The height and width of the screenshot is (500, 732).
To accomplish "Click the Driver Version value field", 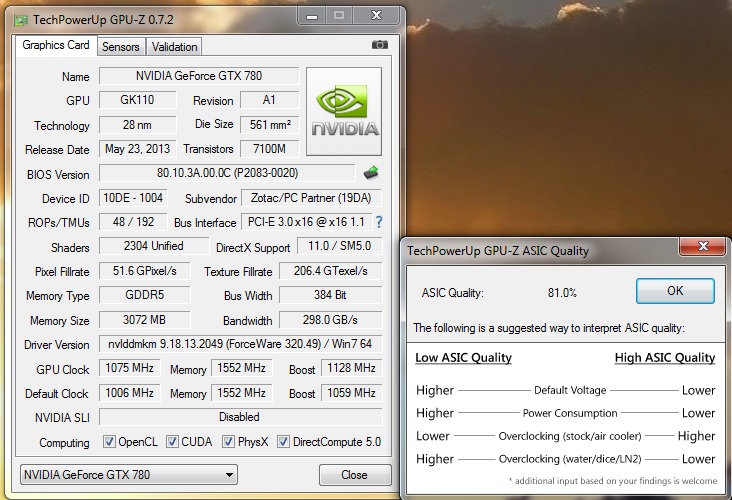I will pyautogui.click(x=240, y=344).
